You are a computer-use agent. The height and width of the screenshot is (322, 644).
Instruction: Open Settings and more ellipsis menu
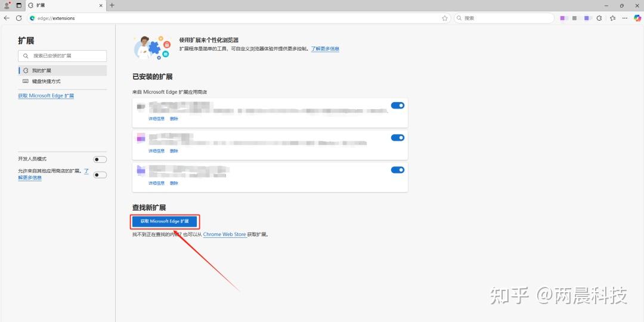[x=625, y=18]
